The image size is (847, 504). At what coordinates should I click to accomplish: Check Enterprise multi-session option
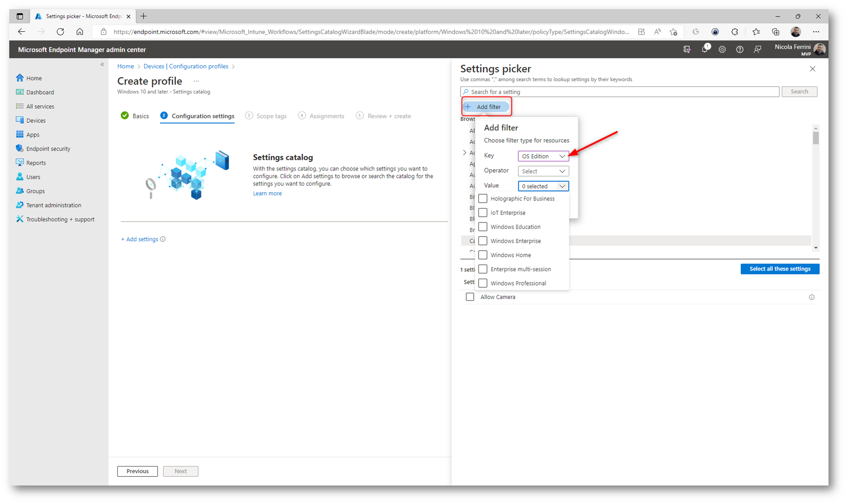(483, 269)
